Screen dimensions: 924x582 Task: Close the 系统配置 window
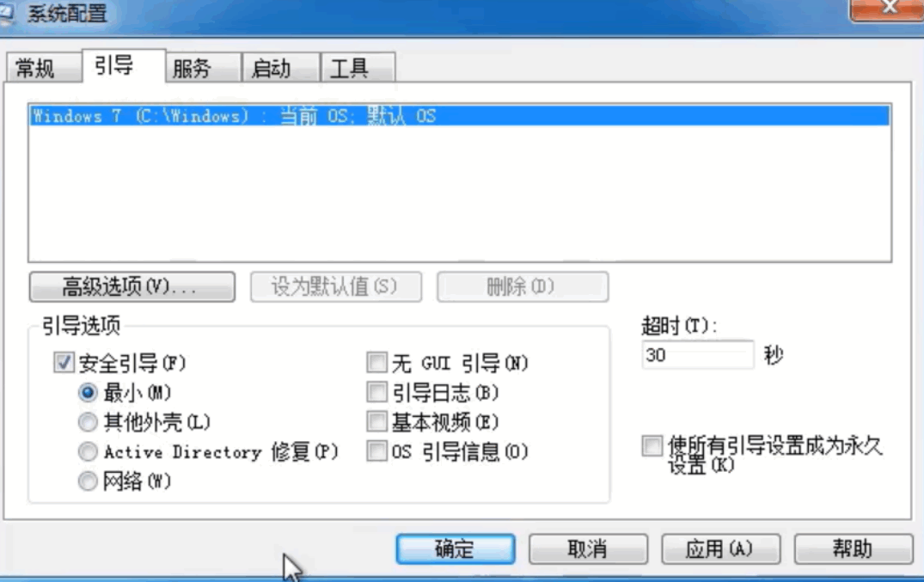coord(887,9)
